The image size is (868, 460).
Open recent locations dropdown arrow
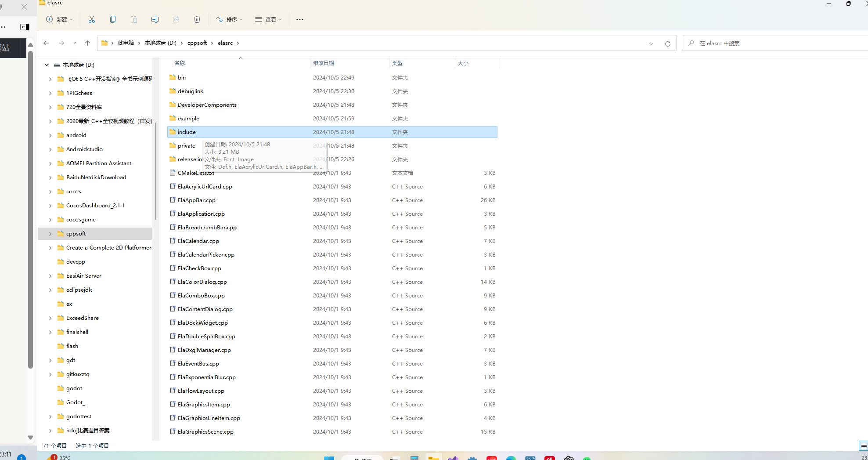[x=75, y=43]
